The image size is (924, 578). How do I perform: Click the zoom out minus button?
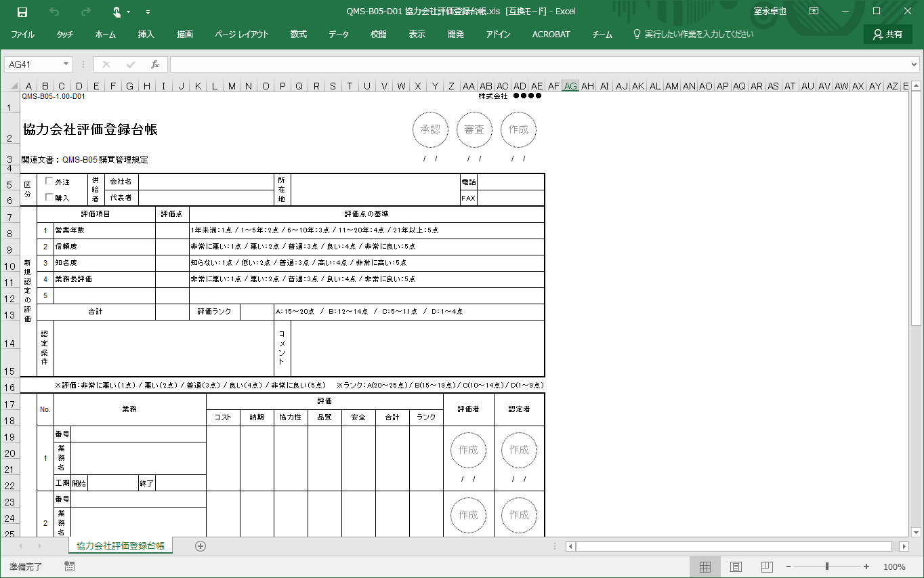coord(789,566)
